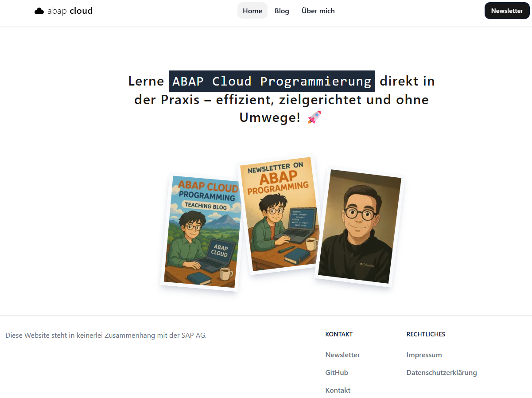
Task: Click the KONTAKT footer heading
Action: click(x=339, y=334)
